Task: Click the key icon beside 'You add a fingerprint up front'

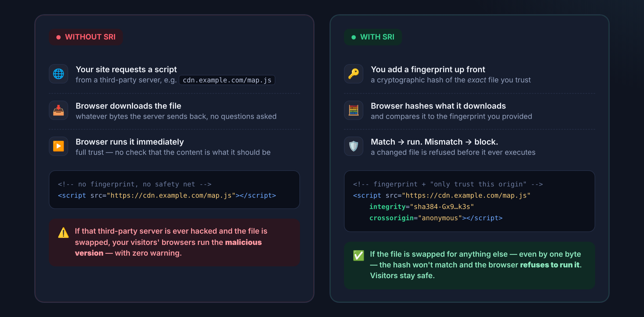Action: pos(354,74)
